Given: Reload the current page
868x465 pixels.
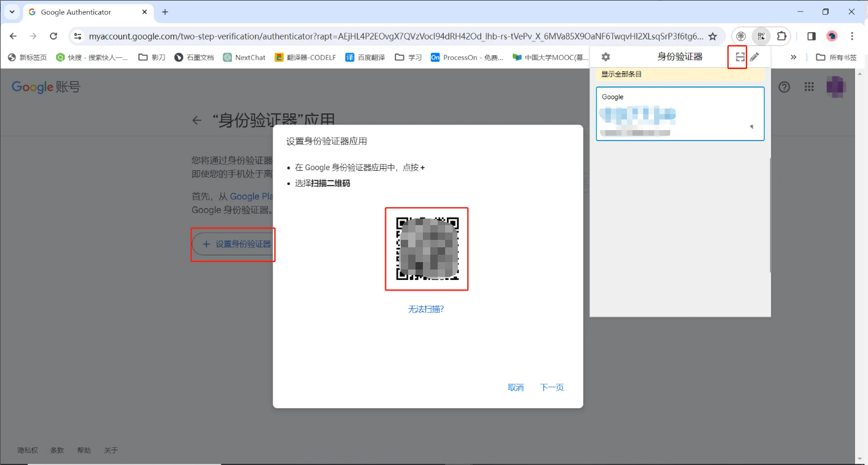Looking at the screenshot, I should click(x=54, y=36).
